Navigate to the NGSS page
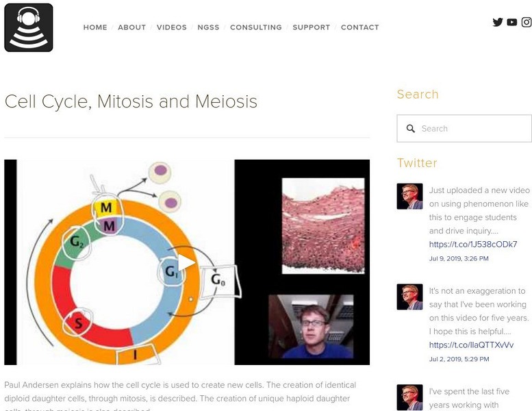This screenshot has width=532, height=411. pos(208,27)
